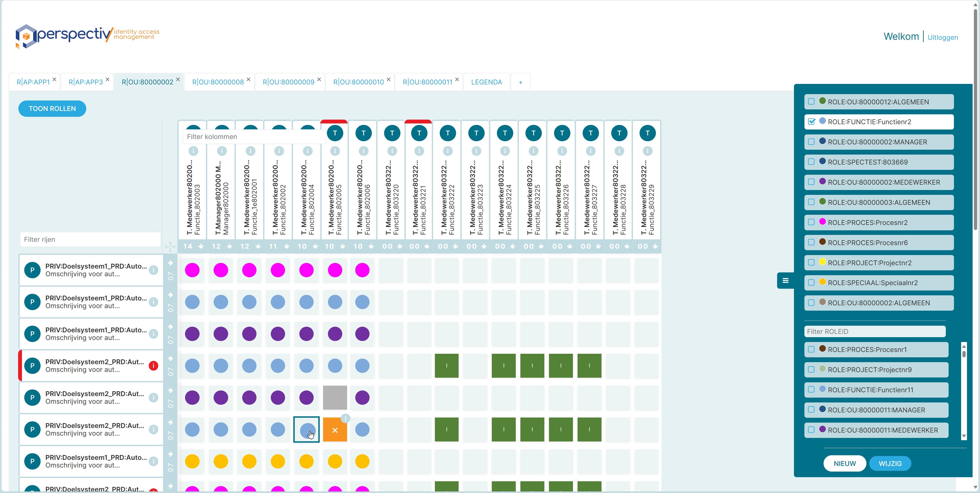Check the ROLE:OU:80000002:MANAGER checkbox

point(811,142)
